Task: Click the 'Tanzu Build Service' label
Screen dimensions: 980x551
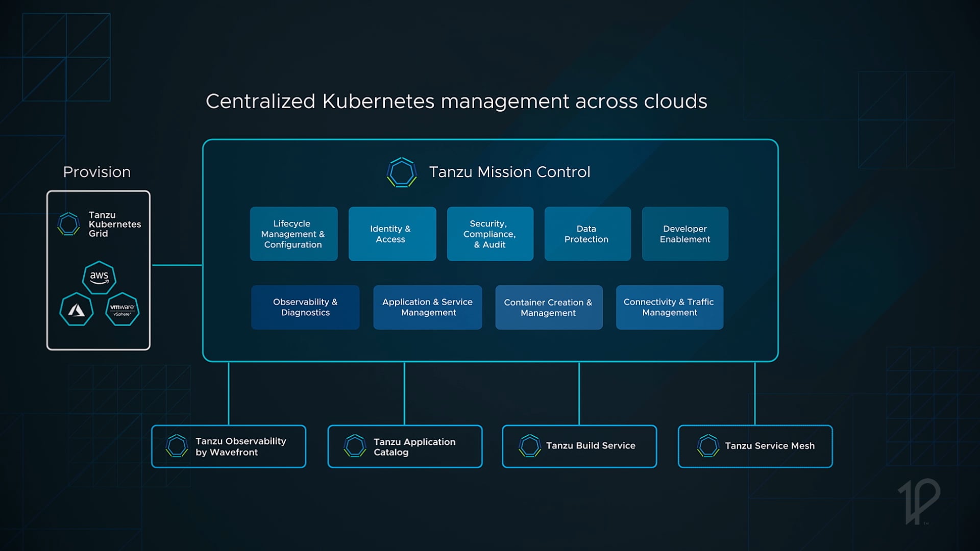Action: click(x=591, y=445)
